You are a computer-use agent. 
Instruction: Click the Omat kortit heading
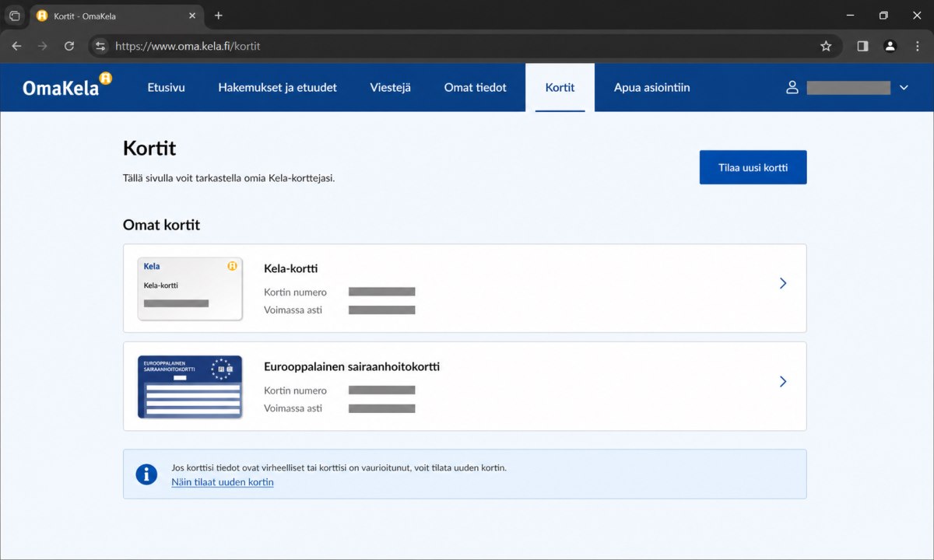tap(161, 225)
